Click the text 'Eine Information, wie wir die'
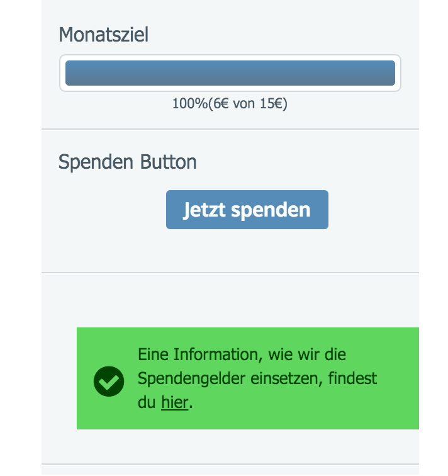This screenshot has height=476, width=448. [x=242, y=354]
